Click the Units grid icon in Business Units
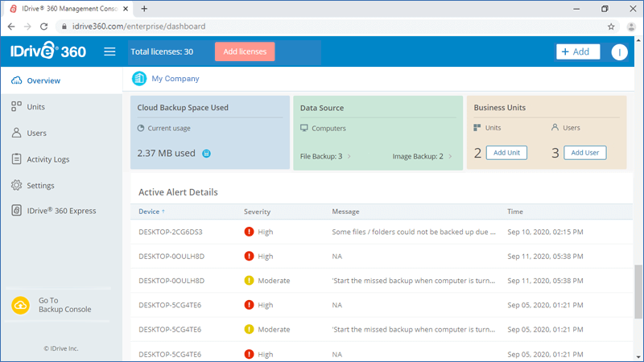This screenshot has height=362, width=644. coord(477,128)
